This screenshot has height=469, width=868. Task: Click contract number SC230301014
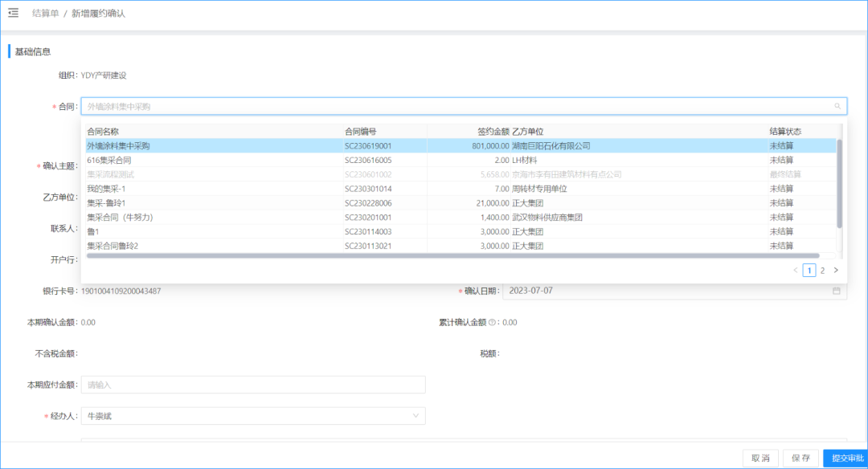368,190
